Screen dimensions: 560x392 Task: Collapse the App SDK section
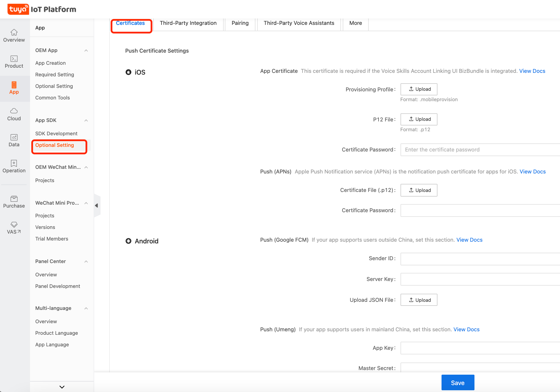86,120
